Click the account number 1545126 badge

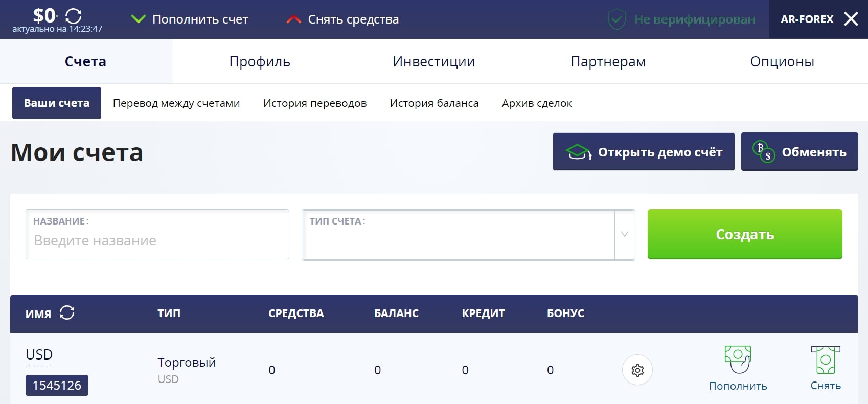click(x=57, y=385)
